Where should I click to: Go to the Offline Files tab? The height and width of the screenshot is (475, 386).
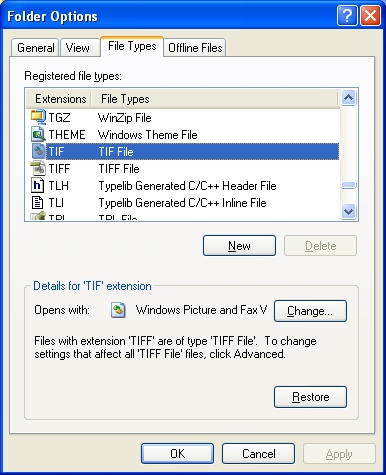point(195,48)
